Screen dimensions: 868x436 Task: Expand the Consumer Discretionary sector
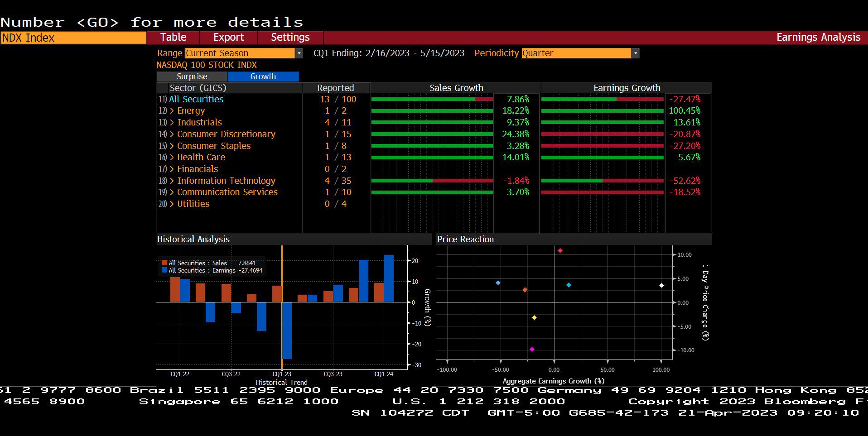(x=172, y=134)
